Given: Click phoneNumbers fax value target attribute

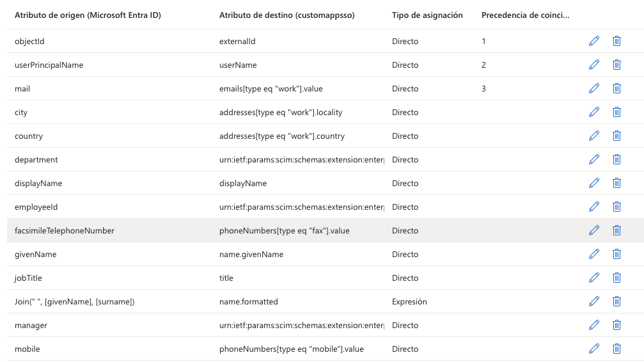Looking at the screenshot, I should tap(285, 231).
